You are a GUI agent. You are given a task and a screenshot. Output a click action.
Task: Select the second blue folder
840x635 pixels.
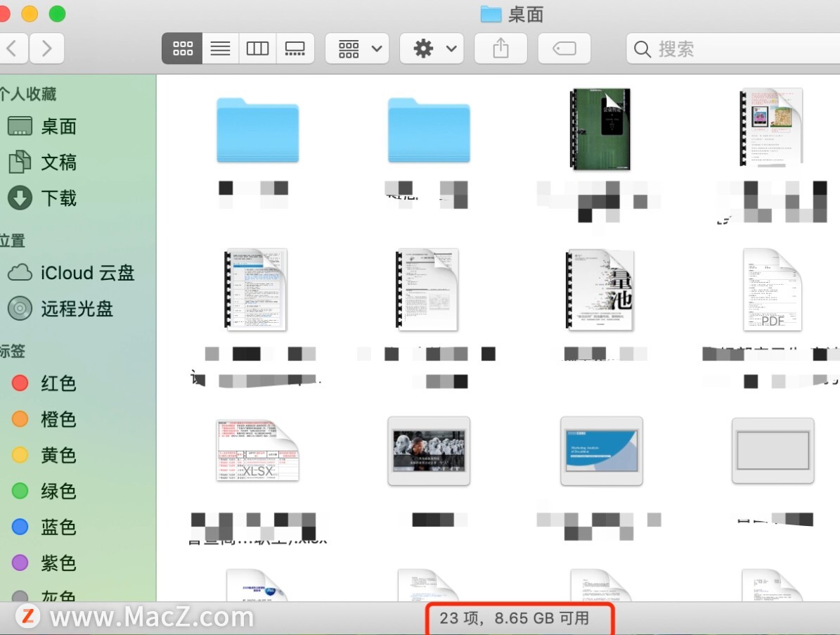click(429, 130)
